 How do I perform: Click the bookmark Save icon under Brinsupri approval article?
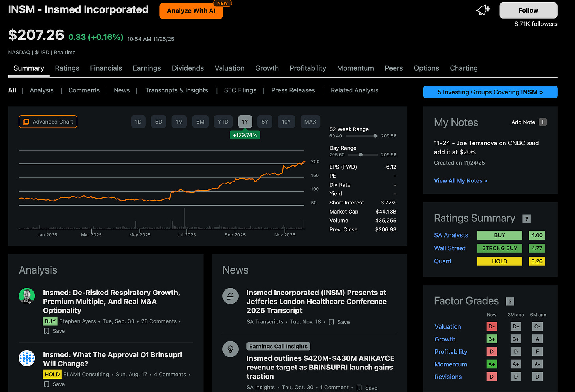(x=47, y=384)
